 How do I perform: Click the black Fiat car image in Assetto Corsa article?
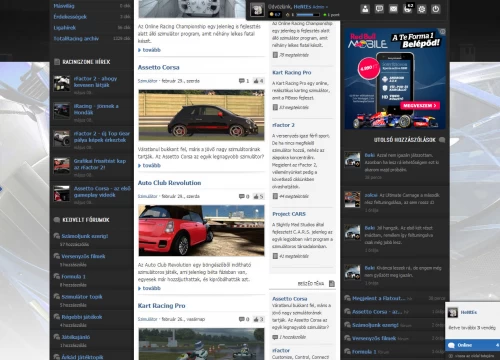pyautogui.click(x=201, y=115)
